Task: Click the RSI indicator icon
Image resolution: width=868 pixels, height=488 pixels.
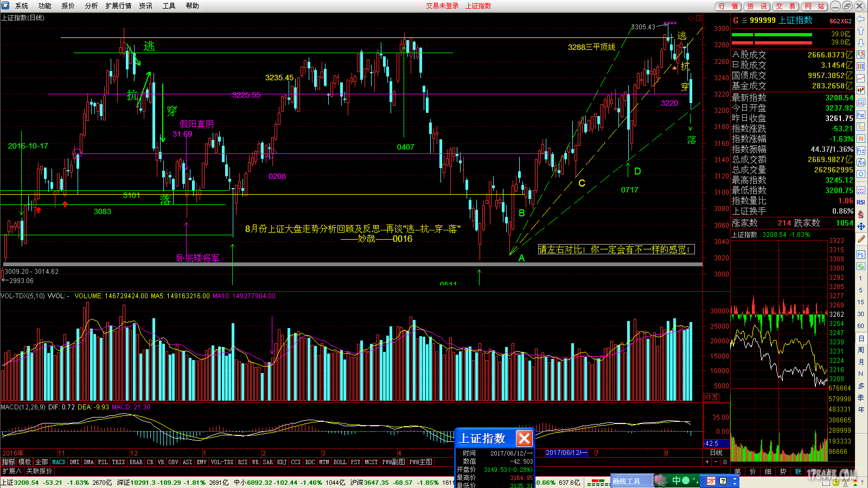Action: 861,202
